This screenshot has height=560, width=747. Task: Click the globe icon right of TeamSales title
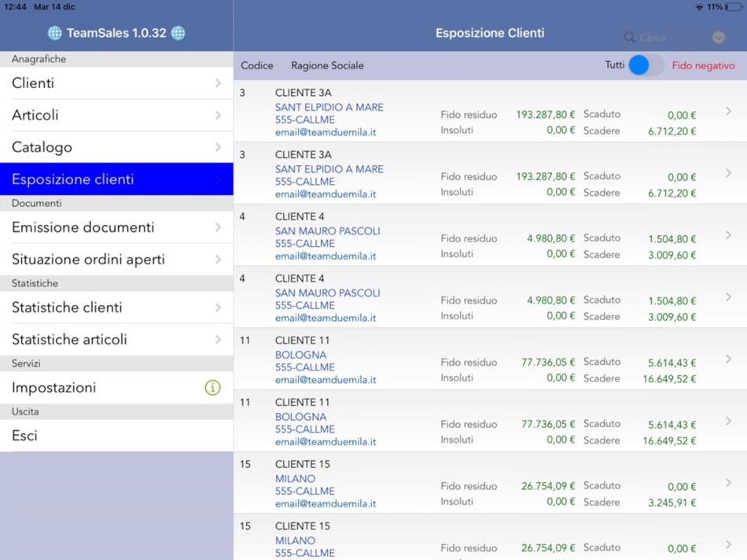point(178,33)
